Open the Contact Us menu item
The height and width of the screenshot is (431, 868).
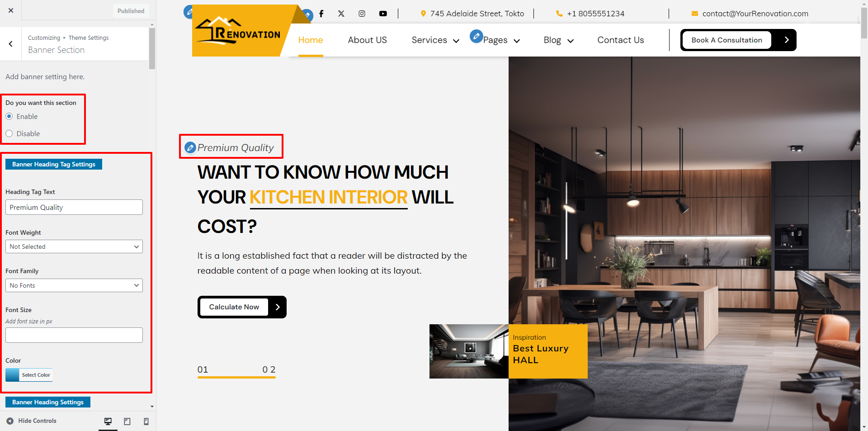(x=620, y=40)
